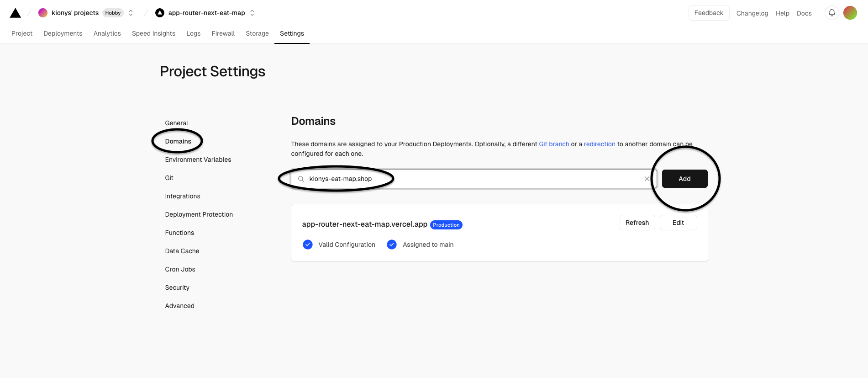Open the Changelog link

click(752, 13)
